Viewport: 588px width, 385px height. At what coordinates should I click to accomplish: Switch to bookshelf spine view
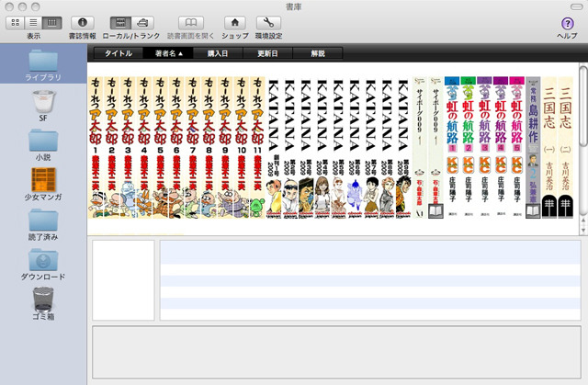51,23
